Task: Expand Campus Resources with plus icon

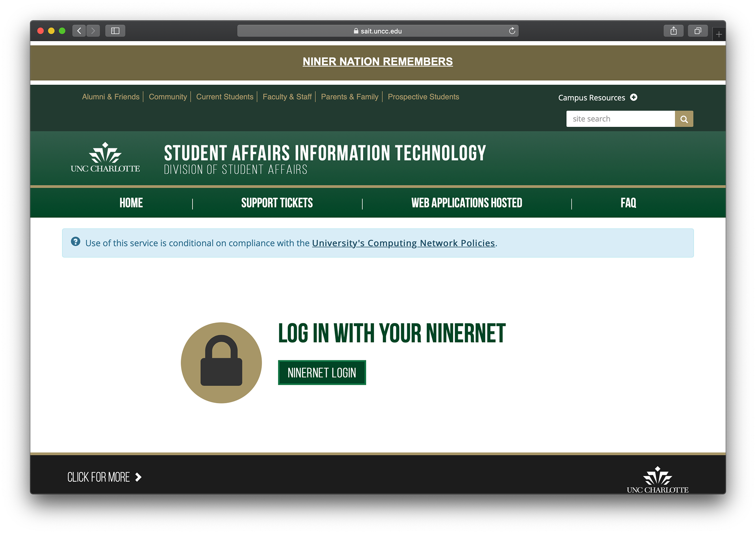Action: [x=634, y=97]
